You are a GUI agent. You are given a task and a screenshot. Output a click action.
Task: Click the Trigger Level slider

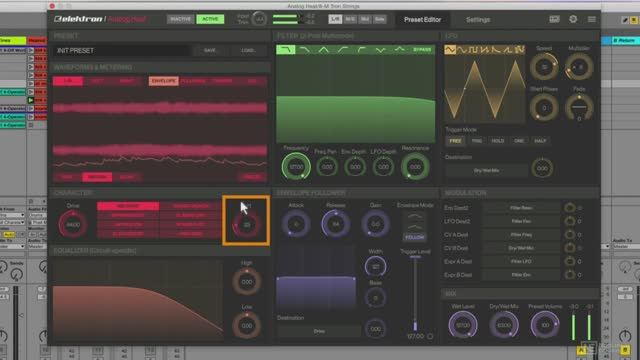tap(415, 293)
